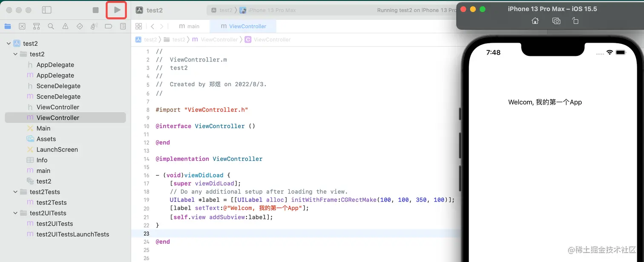Click the simulator Wi-Fi status icon
This screenshot has width=644, height=262.
click(x=609, y=52)
